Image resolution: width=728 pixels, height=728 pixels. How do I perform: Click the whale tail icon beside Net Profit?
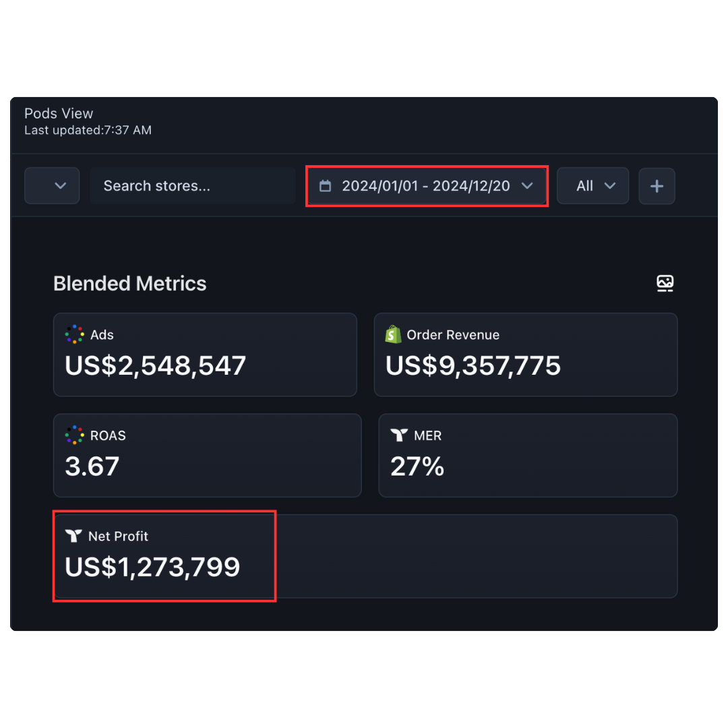[73, 536]
